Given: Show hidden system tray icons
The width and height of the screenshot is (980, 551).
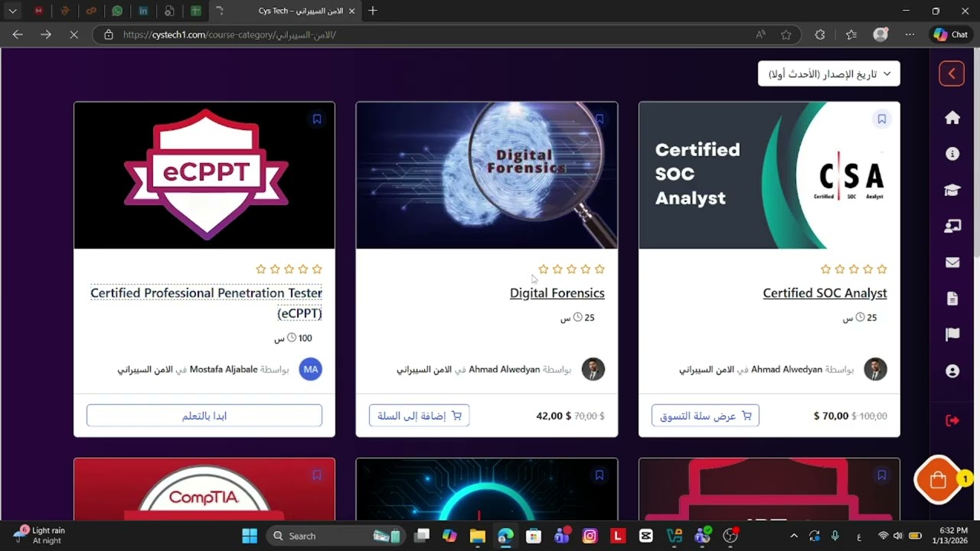Looking at the screenshot, I should point(794,536).
